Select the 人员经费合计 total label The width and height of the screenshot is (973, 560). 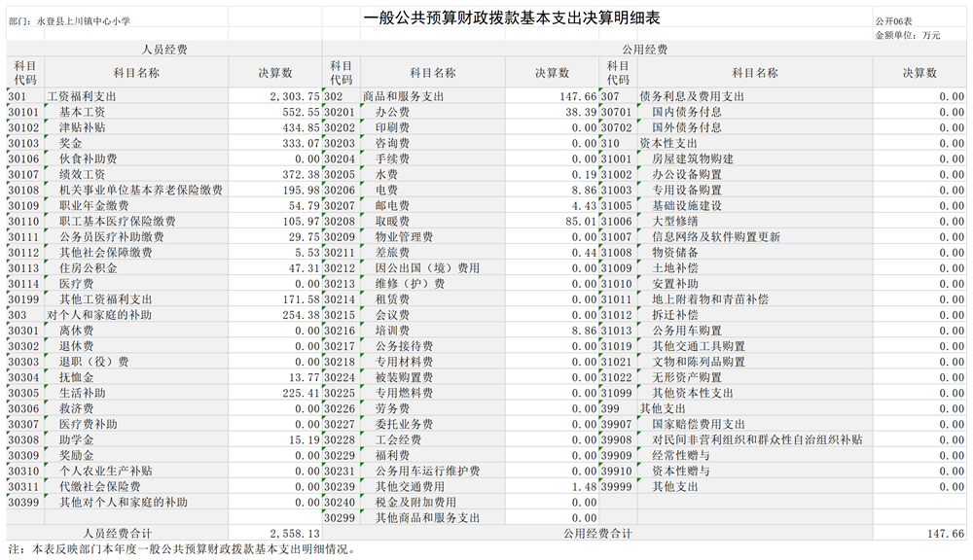[117, 534]
